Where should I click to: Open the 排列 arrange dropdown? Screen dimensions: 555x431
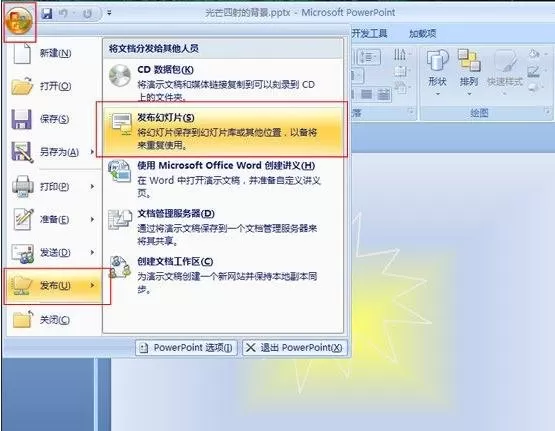point(469,73)
